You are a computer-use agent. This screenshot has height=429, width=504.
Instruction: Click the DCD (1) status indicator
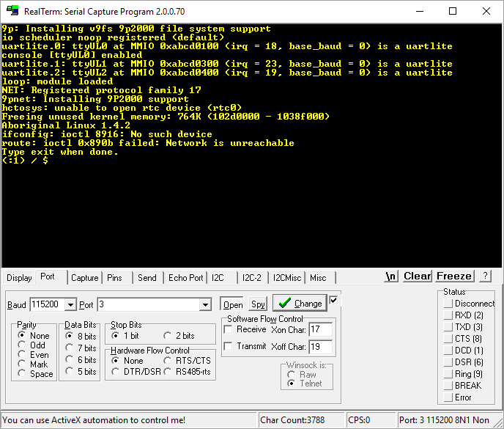[448, 350]
